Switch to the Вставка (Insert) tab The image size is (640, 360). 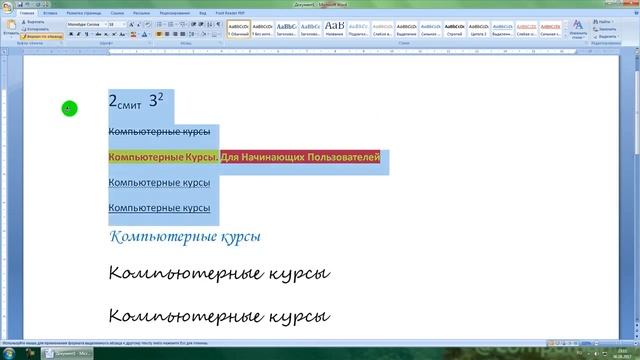coord(50,13)
